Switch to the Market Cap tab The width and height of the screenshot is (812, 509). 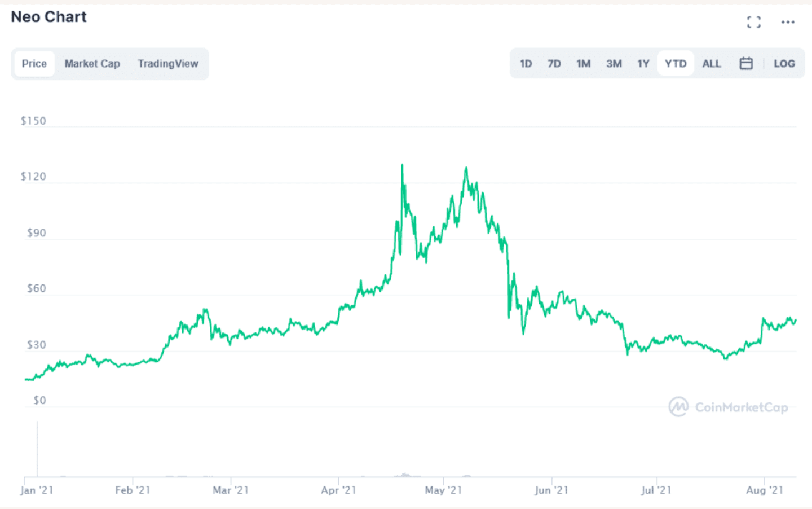pyautogui.click(x=92, y=64)
